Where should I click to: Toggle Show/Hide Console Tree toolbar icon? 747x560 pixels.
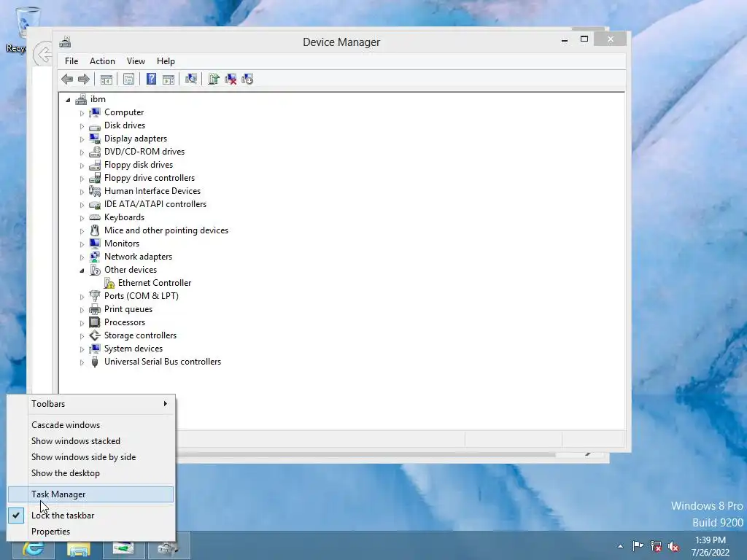coord(107,79)
